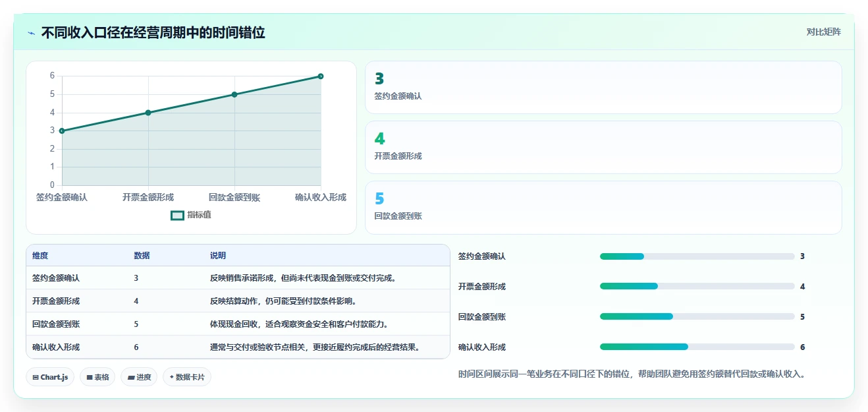The height and width of the screenshot is (412, 868).
Task: Click the 开票金额形成 cell in the table
Action: [56, 301]
